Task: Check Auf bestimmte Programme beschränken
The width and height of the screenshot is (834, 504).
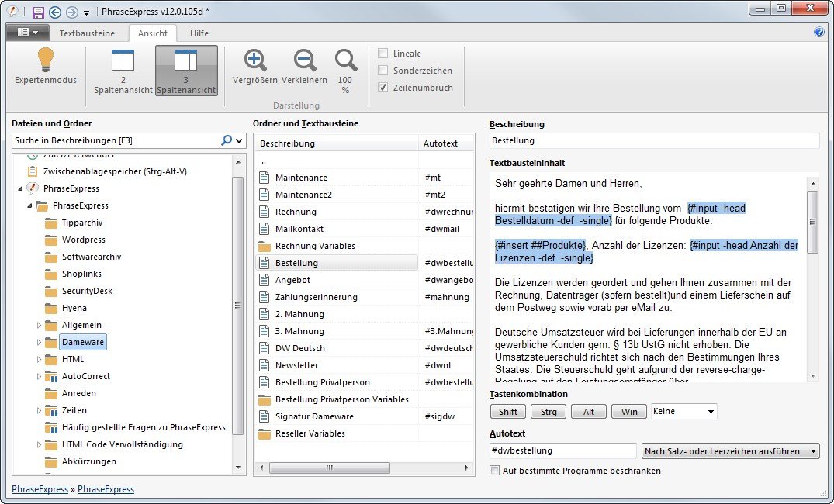Action: click(x=495, y=471)
